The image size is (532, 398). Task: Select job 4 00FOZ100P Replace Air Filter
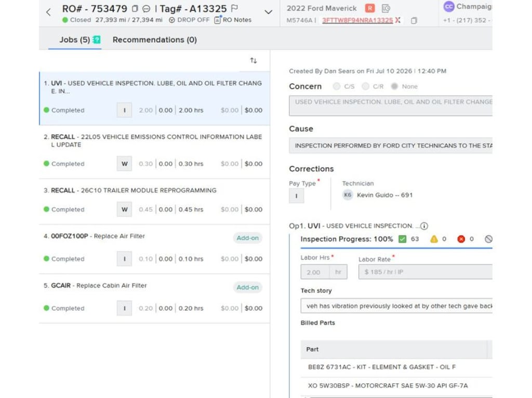pyautogui.click(x=155, y=249)
